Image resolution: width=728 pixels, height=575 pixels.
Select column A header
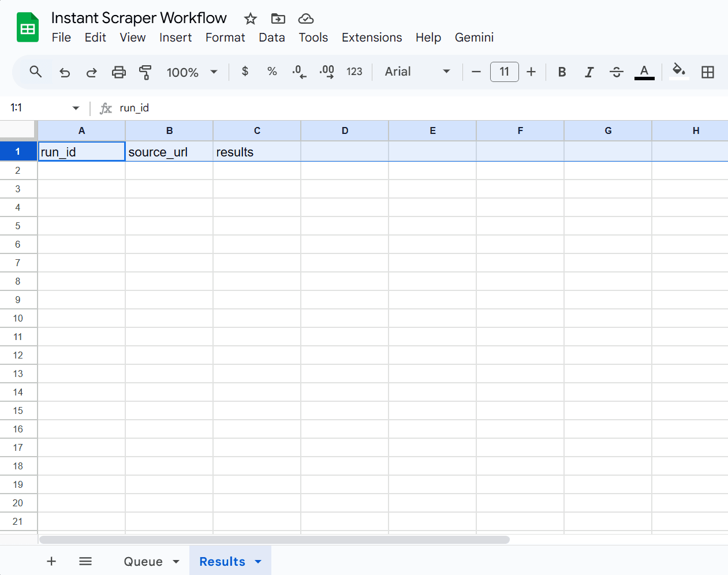pyautogui.click(x=81, y=131)
